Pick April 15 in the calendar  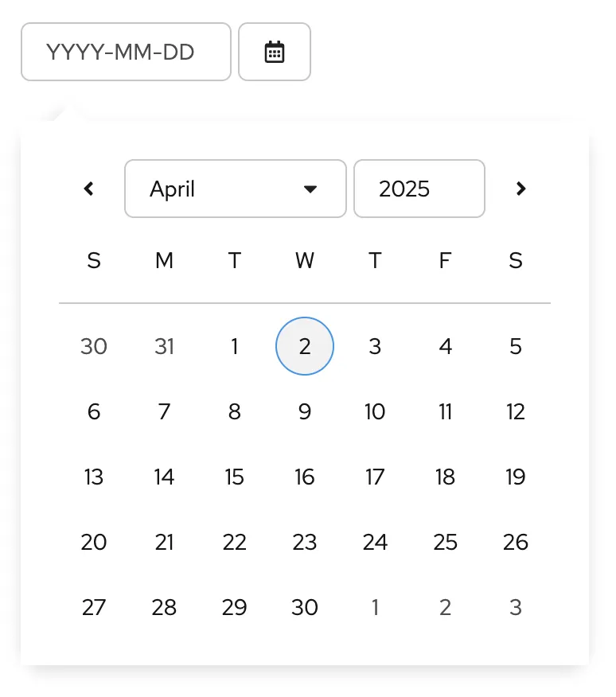pyautogui.click(x=235, y=477)
